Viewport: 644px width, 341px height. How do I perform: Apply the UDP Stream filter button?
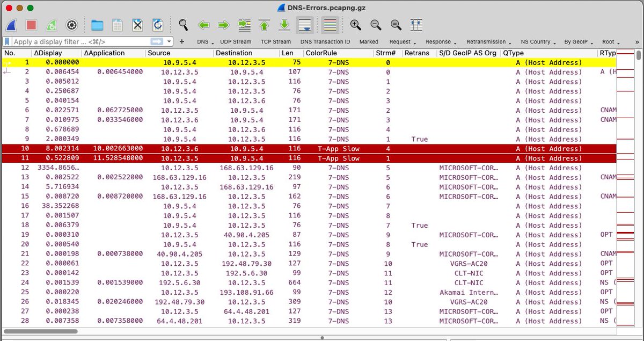tap(235, 41)
